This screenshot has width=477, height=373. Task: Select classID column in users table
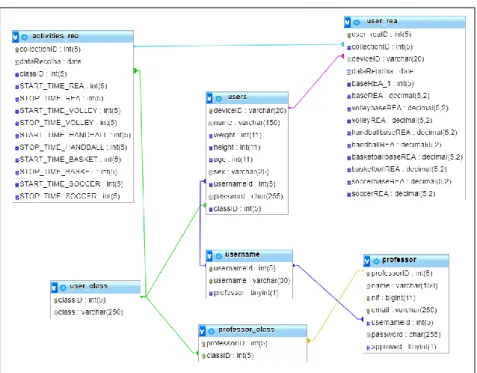235,209
